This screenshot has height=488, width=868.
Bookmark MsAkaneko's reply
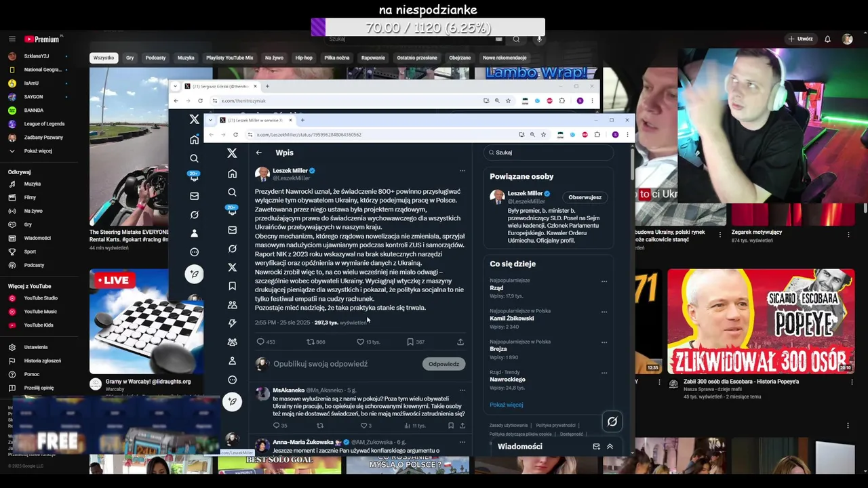click(450, 426)
